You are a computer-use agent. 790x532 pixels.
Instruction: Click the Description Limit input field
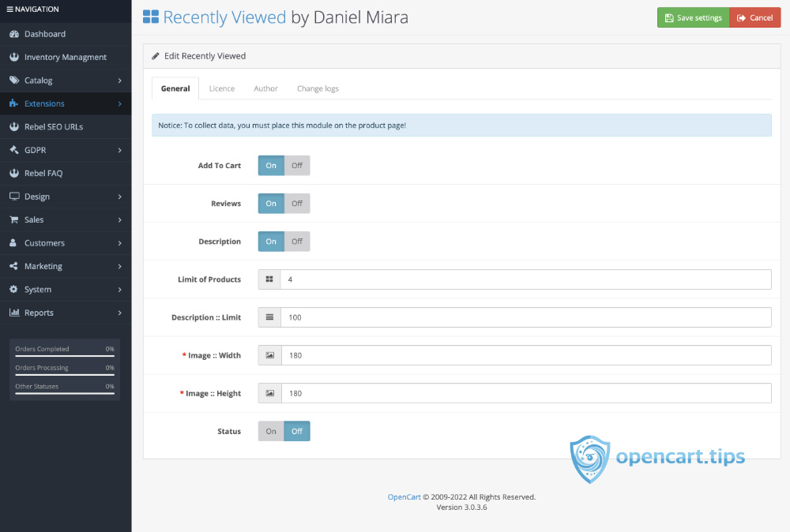click(x=525, y=317)
